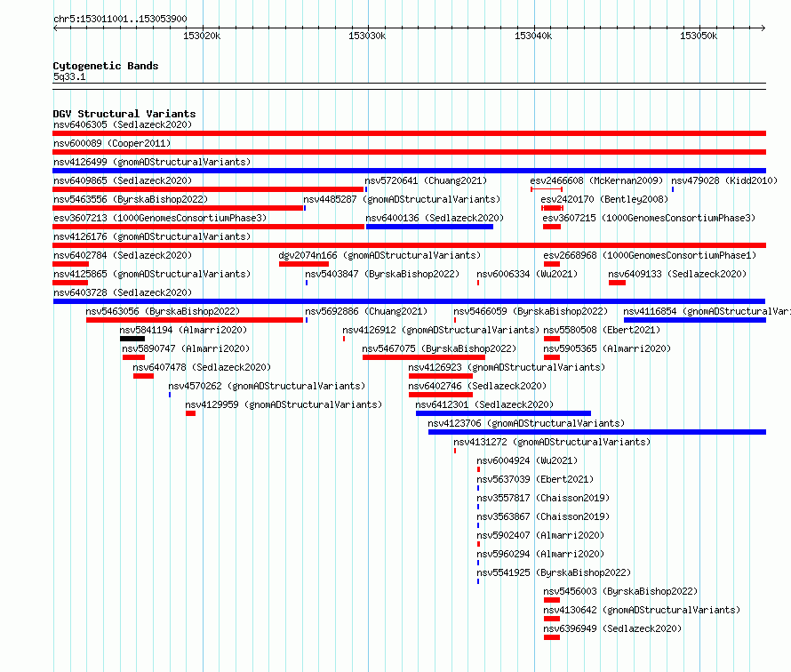
Task: Click nsv4485287 (gnomADStructuralVariants) label
Action: 402,199
